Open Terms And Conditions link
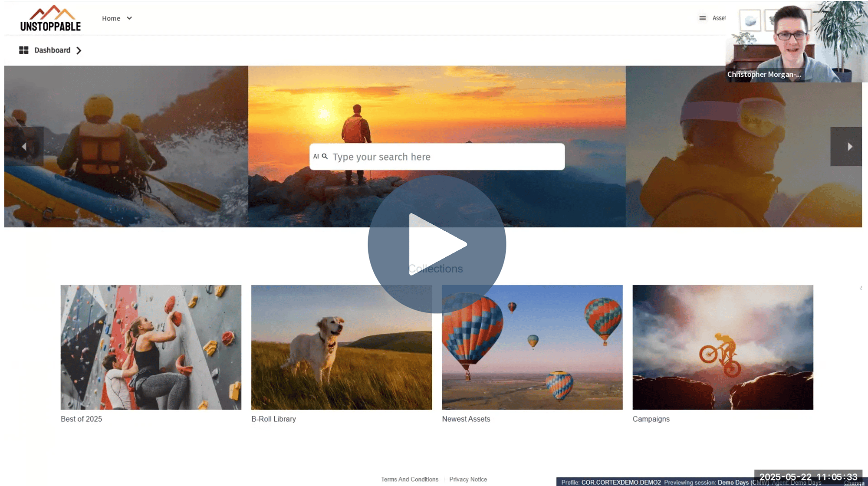The height and width of the screenshot is (486, 868). [410, 479]
